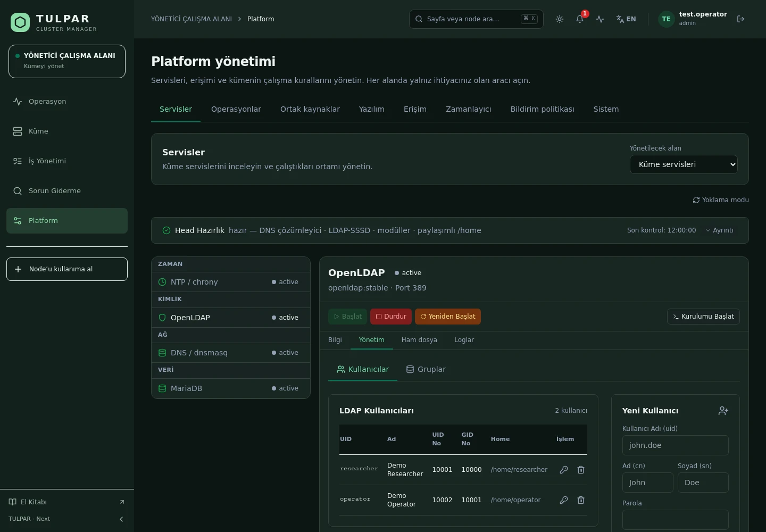The width and height of the screenshot is (766, 532).
Task: Expand Head Hazırlık Ayrıntı details
Action: (720, 230)
